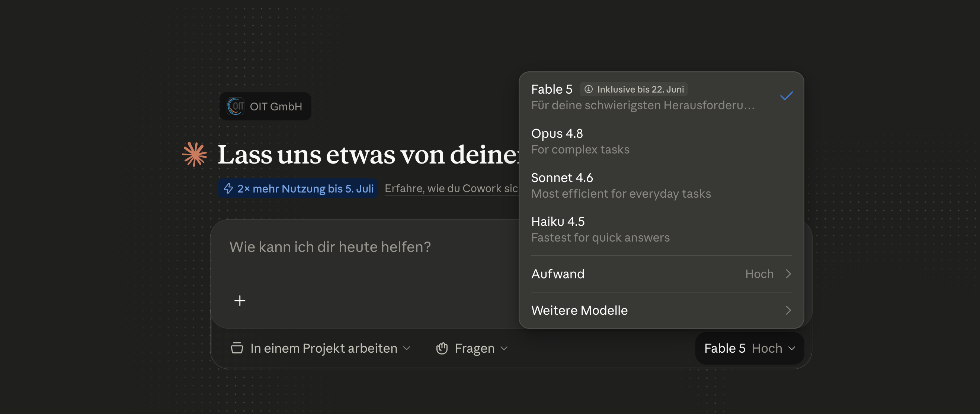The width and height of the screenshot is (980, 414).
Task: Choose Sonnet 4.6 from model list
Action: 661,185
